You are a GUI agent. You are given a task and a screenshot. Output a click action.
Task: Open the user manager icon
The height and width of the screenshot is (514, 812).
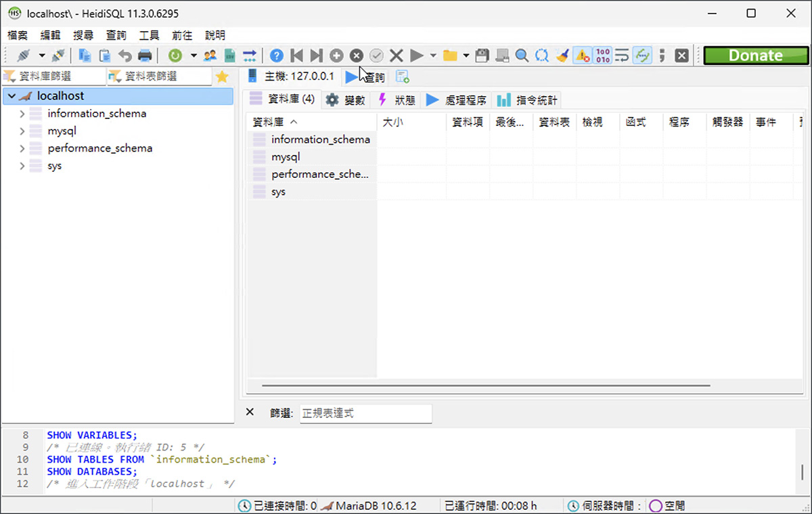tap(210, 55)
